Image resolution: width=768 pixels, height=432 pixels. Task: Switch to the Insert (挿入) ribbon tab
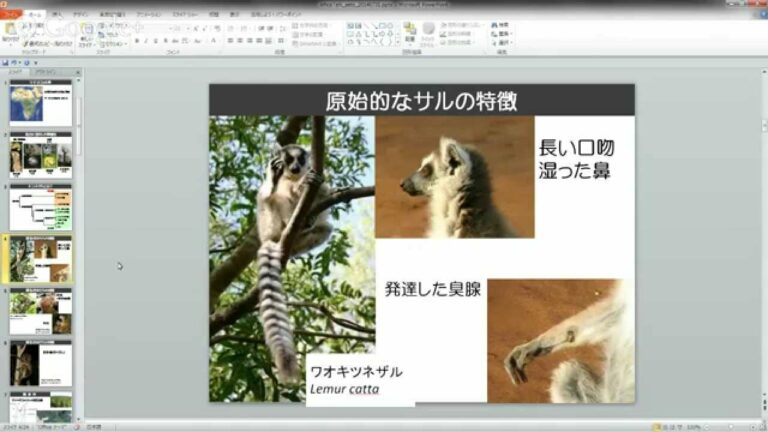click(59, 14)
